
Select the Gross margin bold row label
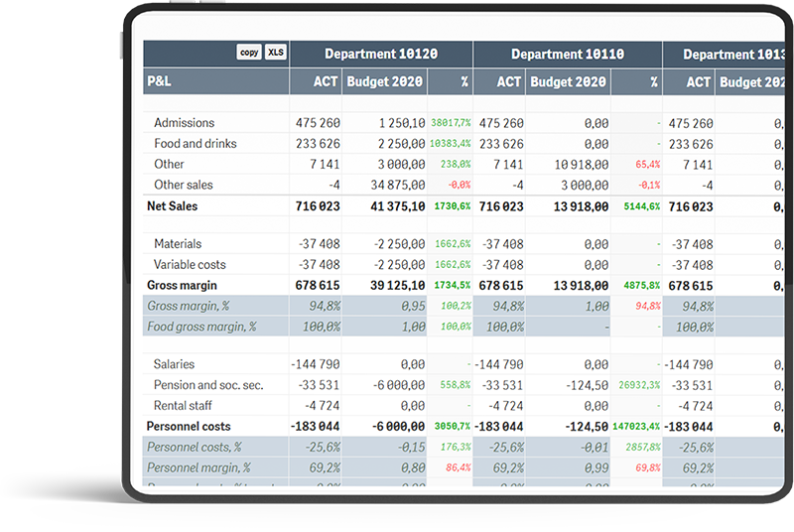(x=182, y=286)
